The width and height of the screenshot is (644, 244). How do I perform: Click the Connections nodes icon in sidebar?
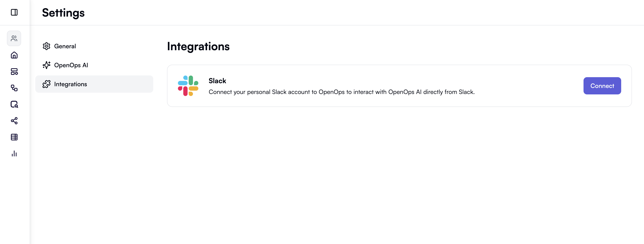14,88
